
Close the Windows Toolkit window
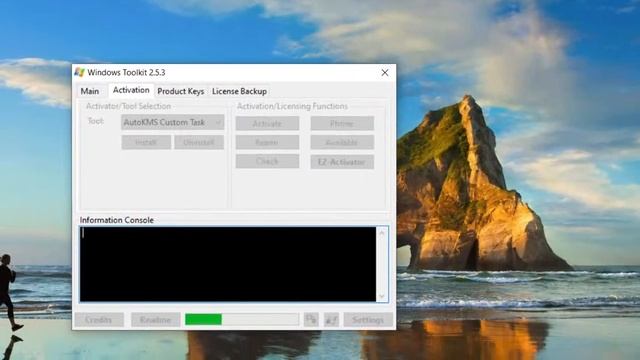385,73
